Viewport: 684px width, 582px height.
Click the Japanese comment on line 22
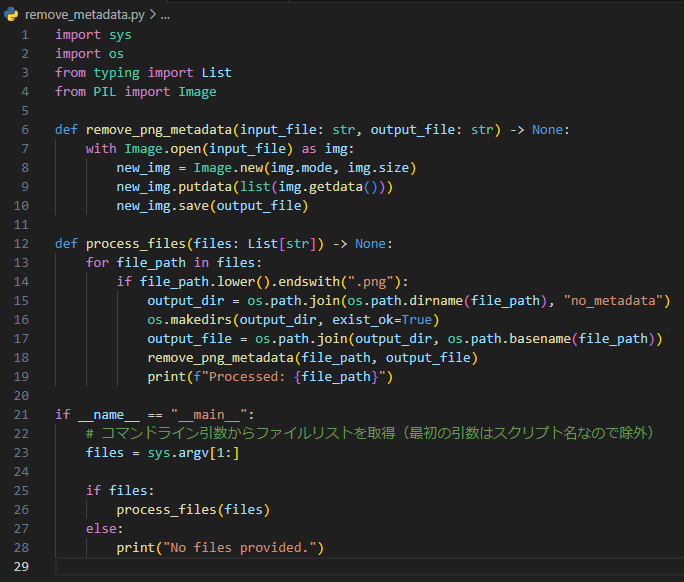(x=370, y=433)
